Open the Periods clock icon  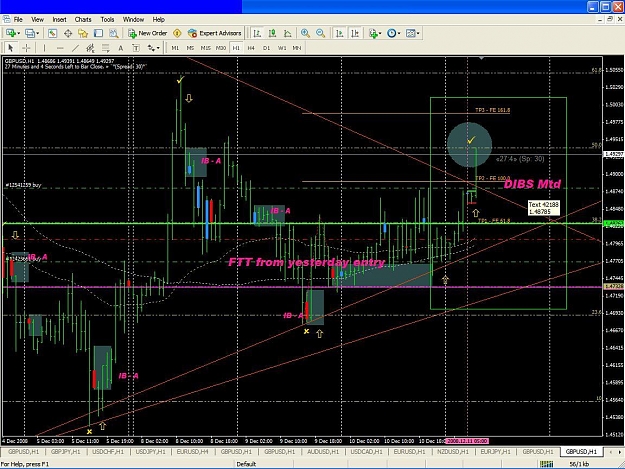391,33
